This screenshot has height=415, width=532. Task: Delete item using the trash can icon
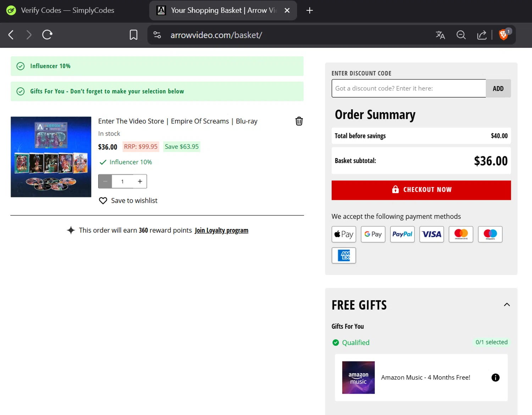point(299,121)
